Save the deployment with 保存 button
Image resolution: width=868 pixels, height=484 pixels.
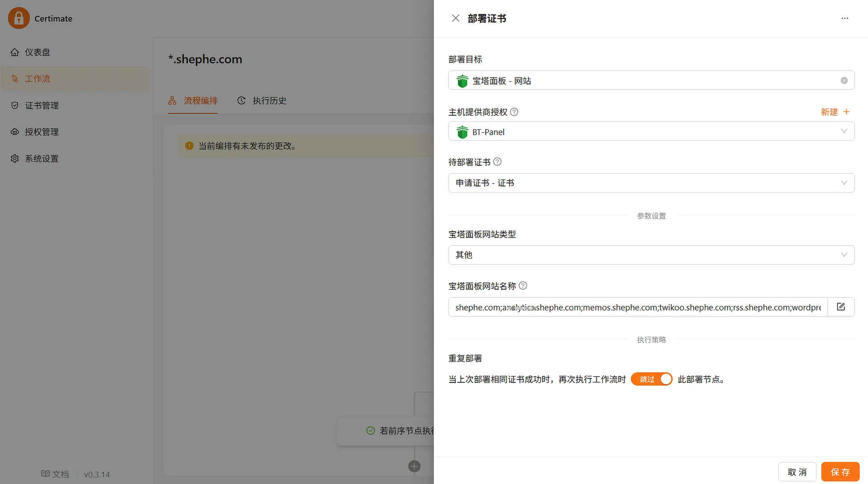(840, 471)
